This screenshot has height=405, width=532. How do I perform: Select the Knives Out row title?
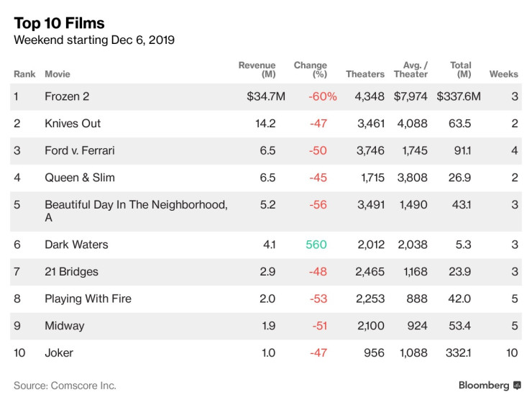click(73, 123)
